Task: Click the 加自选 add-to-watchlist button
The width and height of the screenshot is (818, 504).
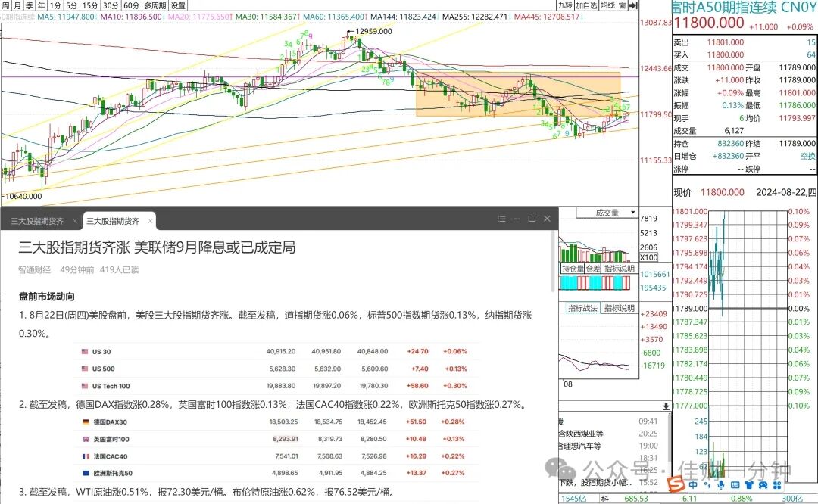Action: click(x=586, y=5)
